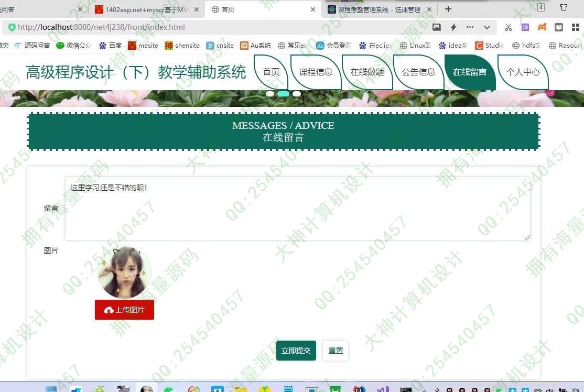
Task: Click the uploaded avatar image thumbnail
Action: 124,272
